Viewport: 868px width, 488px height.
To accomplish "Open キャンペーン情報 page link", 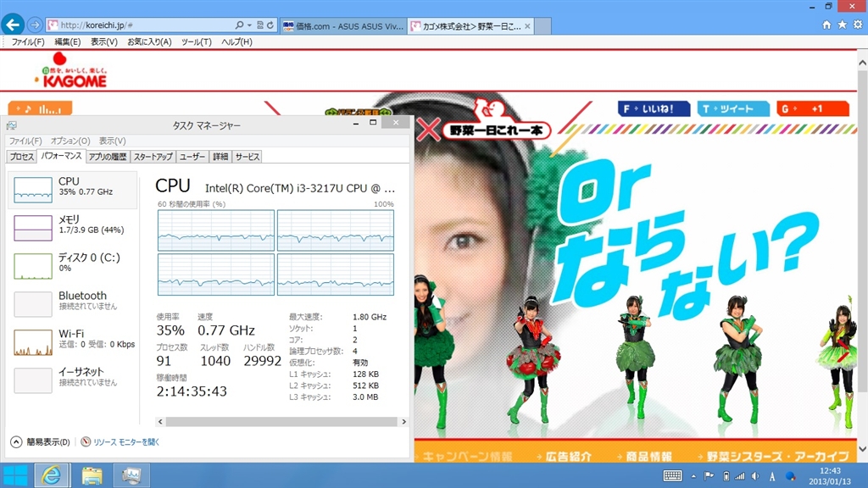I will [x=467, y=456].
